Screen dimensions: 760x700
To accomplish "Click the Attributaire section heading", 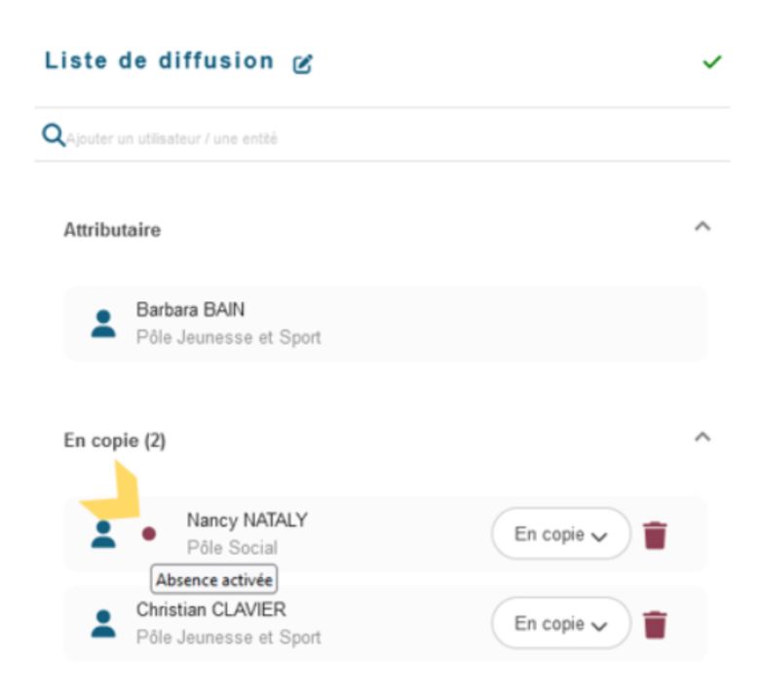I will tap(112, 229).
